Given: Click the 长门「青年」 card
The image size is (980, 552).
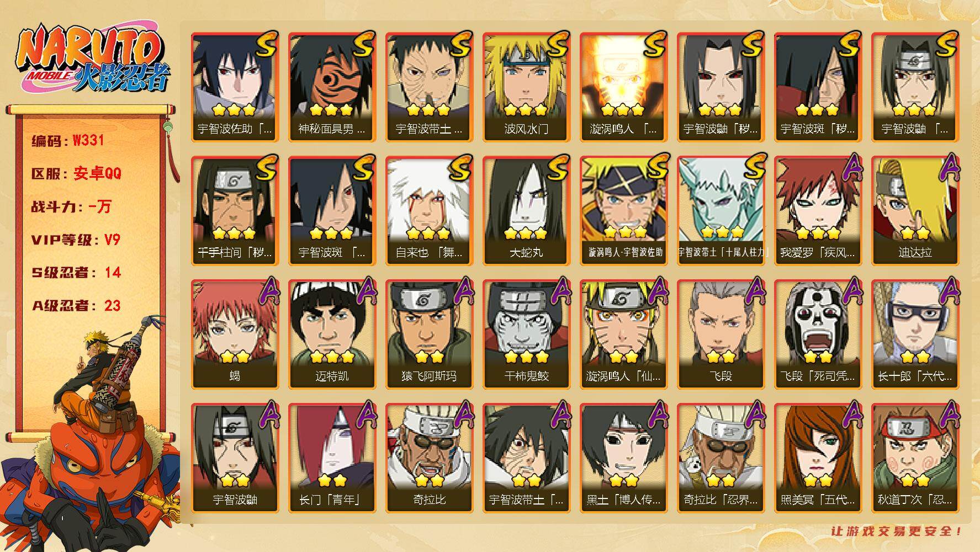Looking at the screenshot, I should [x=332, y=458].
